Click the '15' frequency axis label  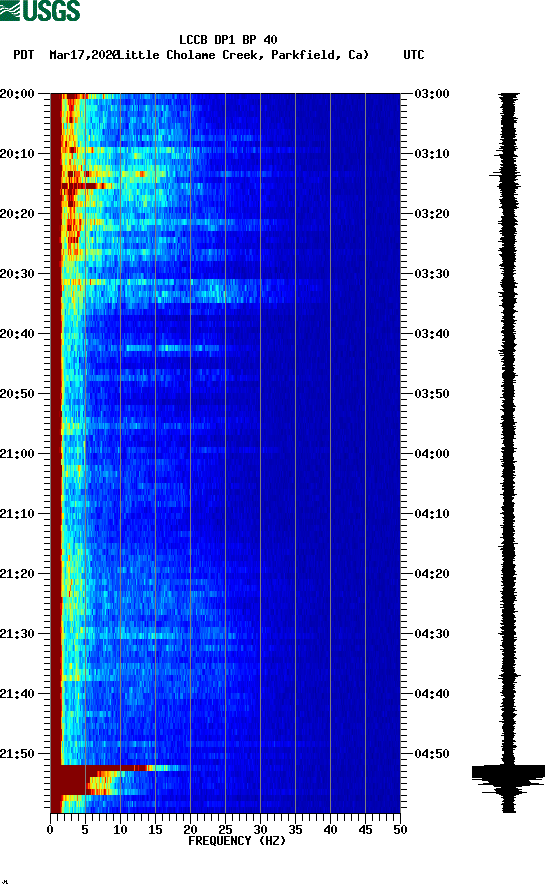click(x=155, y=830)
